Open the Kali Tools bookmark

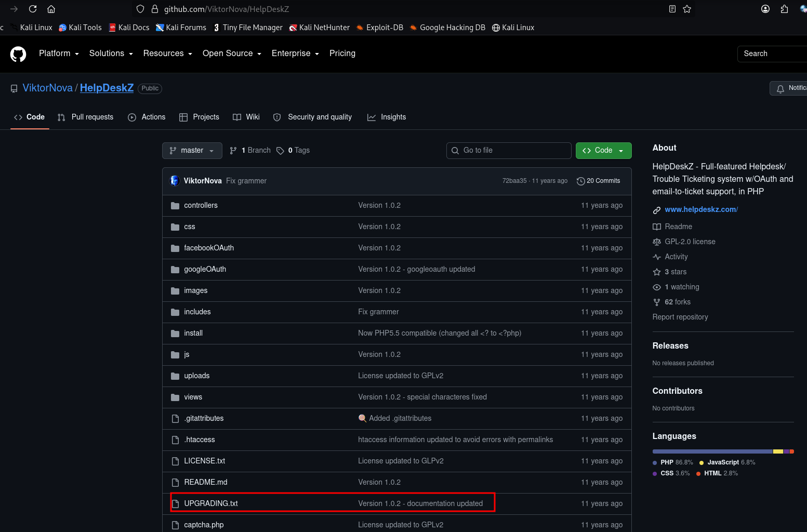coord(81,28)
